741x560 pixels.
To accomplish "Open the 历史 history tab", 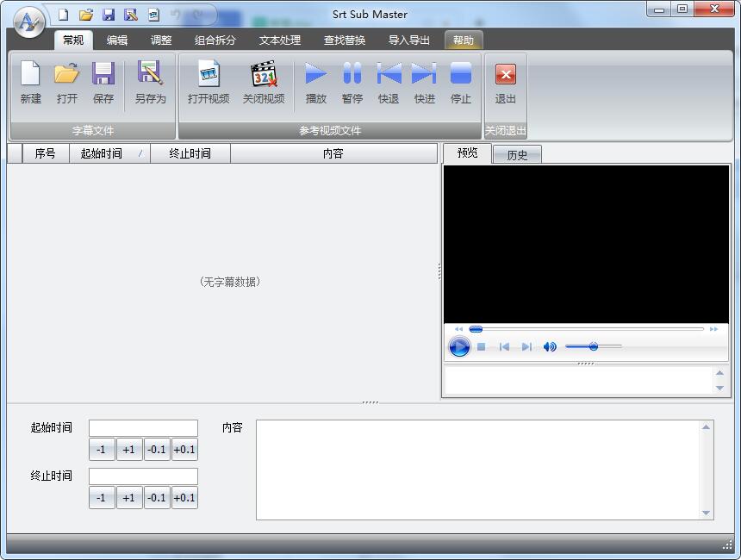I will click(x=517, y=155).
